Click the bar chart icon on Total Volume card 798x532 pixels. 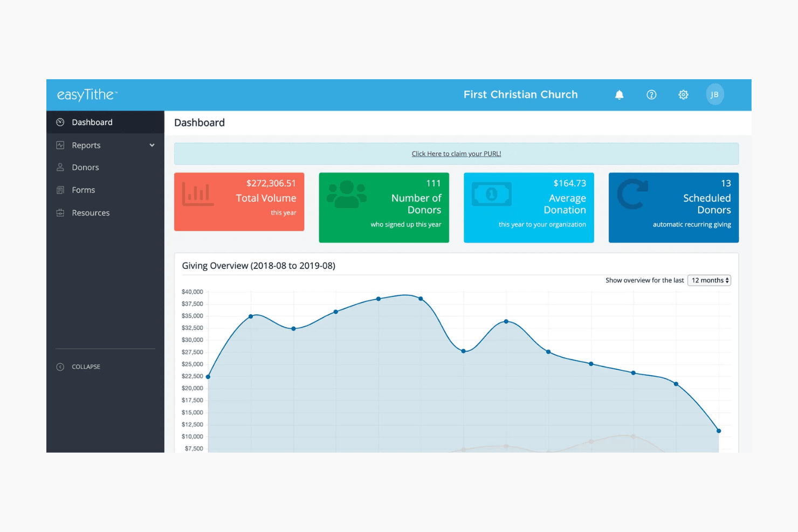(198, 194)
